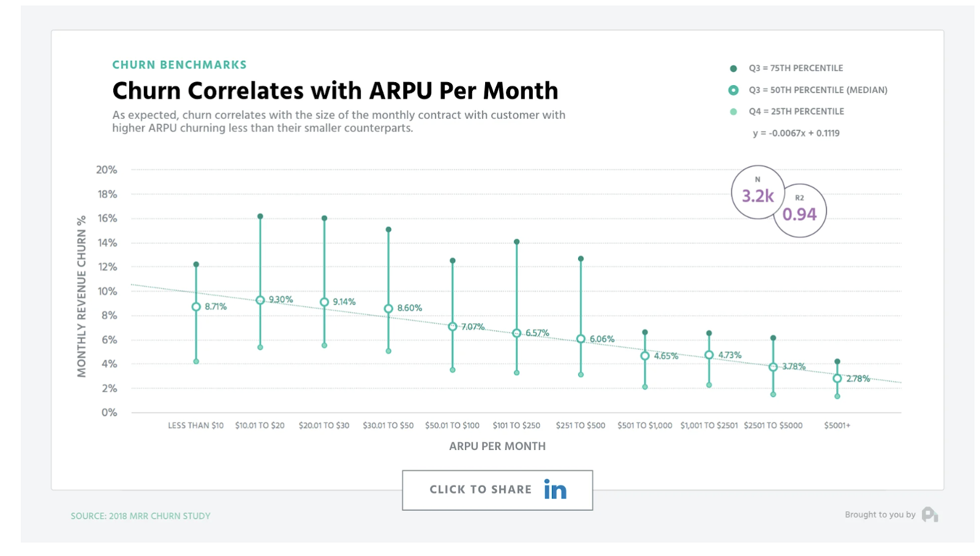Viewport: 980px width, 556px height.
Task: Select the 2.78% median data point
Action: [x=837, y=379]
